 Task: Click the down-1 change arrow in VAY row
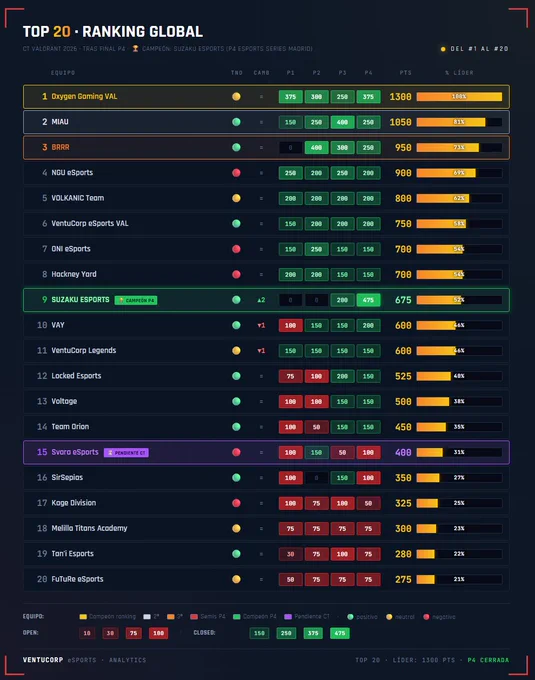261,325
